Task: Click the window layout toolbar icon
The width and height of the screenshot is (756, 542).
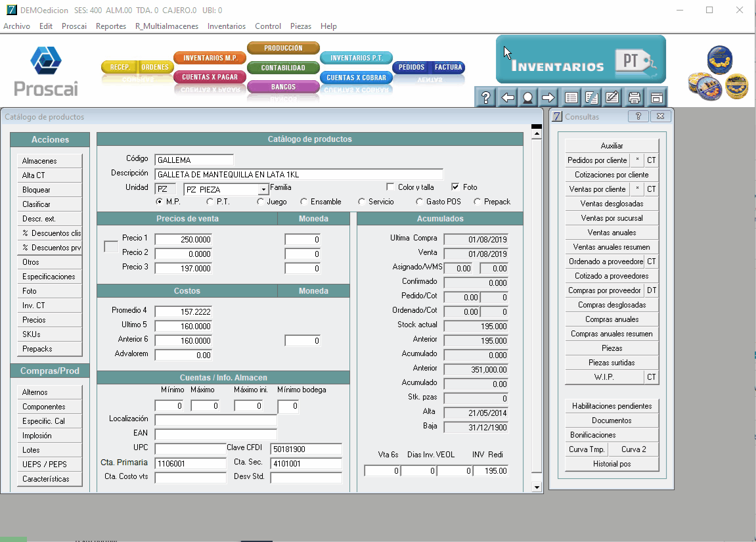Action: [656, 98]
